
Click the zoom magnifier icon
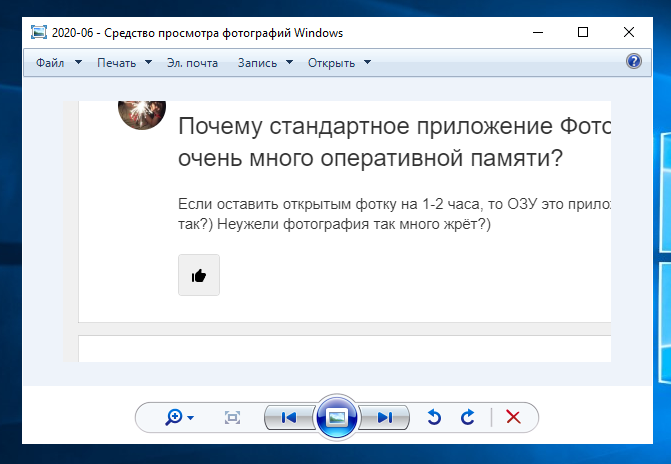click(173, 417)
